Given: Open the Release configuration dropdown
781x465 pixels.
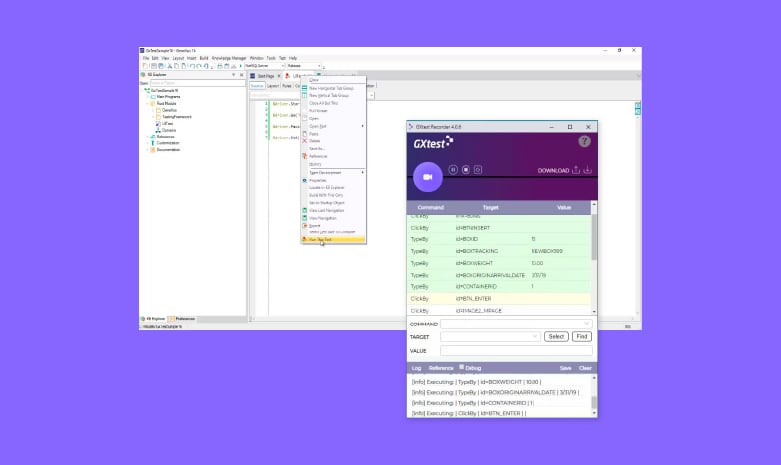Looking at the screenshot, I should [304, 66].
